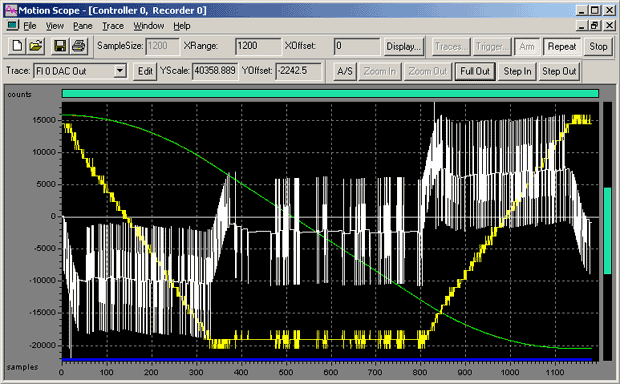Open the Window menu

(x=149, y=26)
